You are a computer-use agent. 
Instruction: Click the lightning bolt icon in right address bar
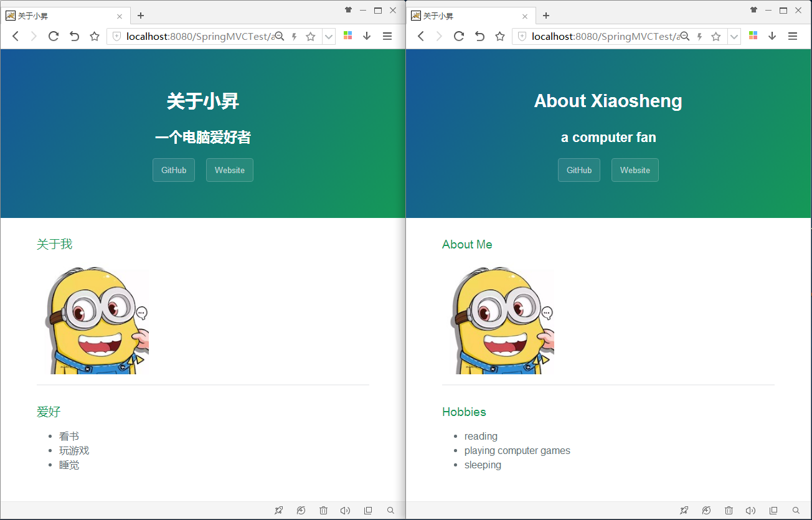[x=700, y=37]
